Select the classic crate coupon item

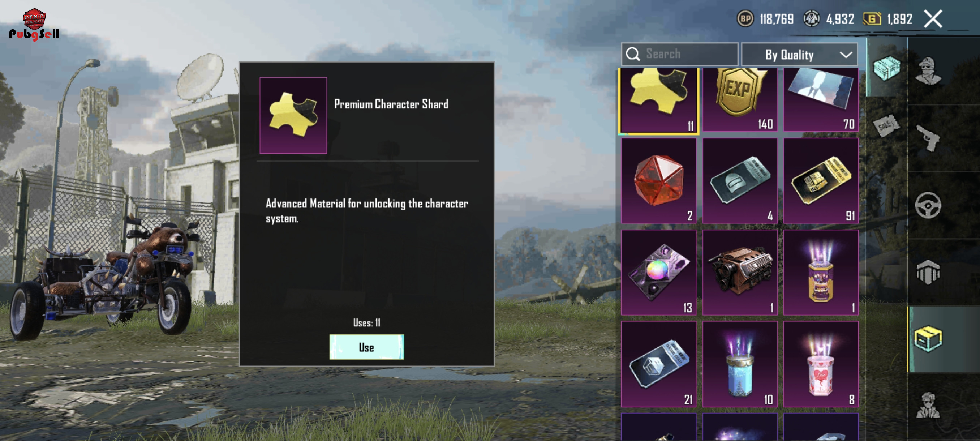click(658, 364)
